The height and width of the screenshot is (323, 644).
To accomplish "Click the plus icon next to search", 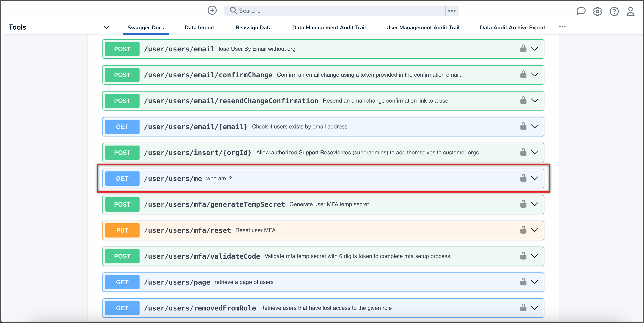I will pyautogui.click(x=212, y=10).
